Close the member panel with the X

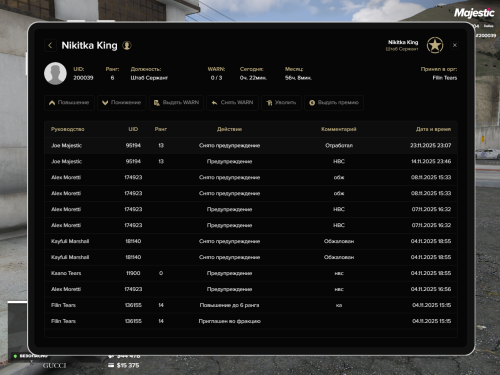pyautogui.click(x=455, y=45)
